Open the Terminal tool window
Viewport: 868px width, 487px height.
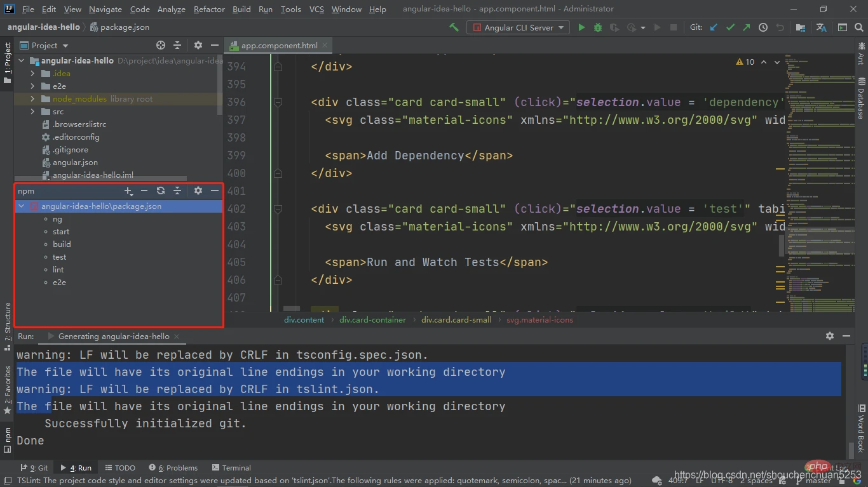click(231, 468)
